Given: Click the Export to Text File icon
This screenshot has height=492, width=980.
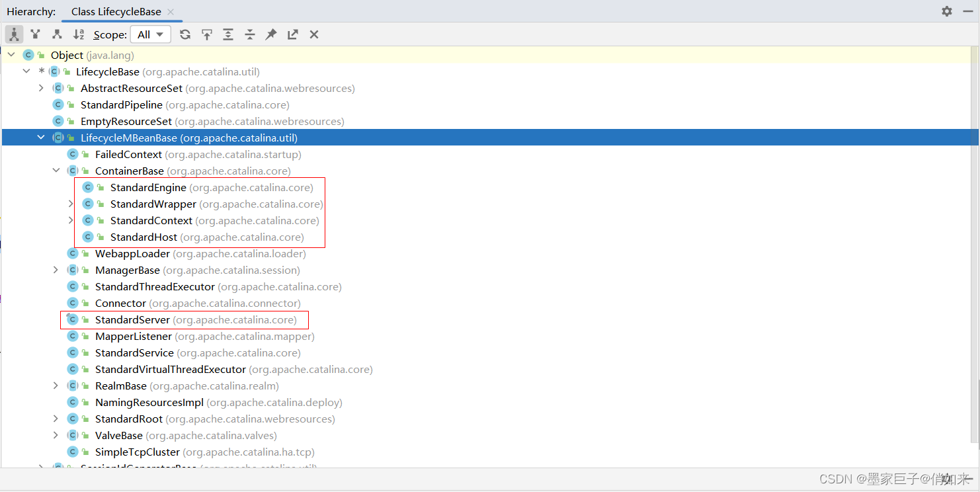Looking at the screenshot, I should (x=293, y=34).
